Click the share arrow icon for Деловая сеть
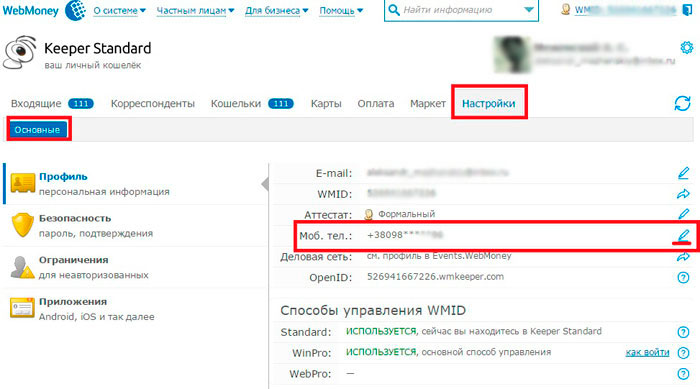700x389 pixels. 683,257
